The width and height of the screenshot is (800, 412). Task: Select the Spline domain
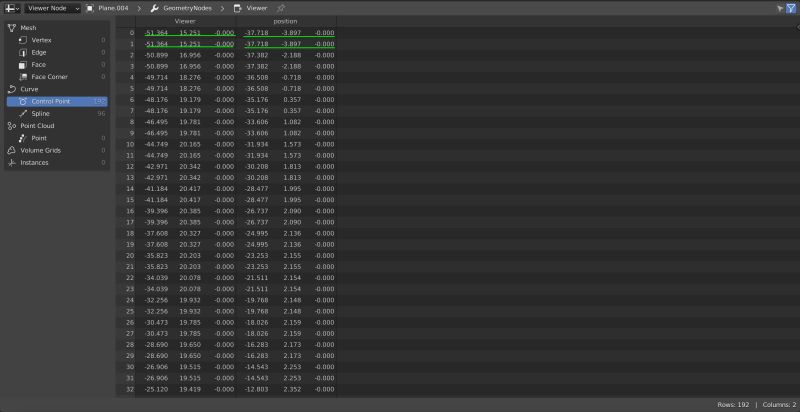57,114
